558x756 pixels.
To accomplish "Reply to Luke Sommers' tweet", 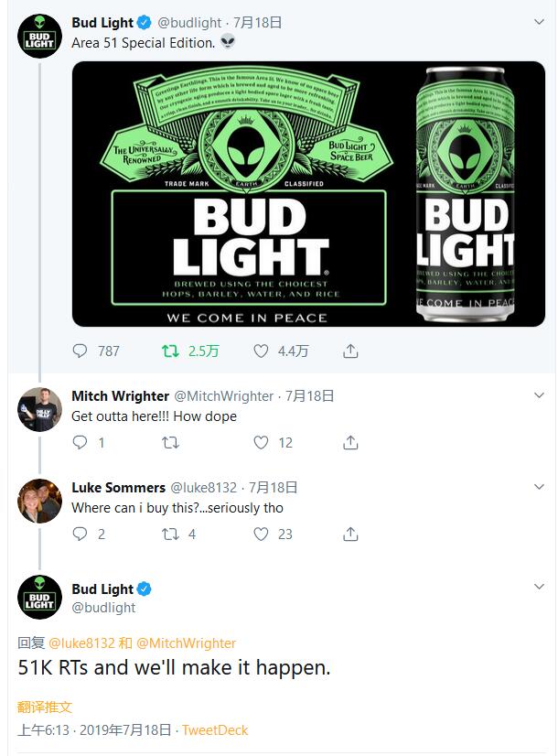I will coord(80,534).
